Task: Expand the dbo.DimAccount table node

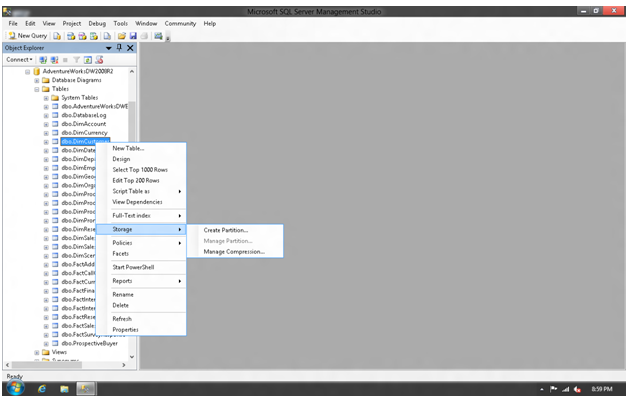Action: tap(46, 124)
